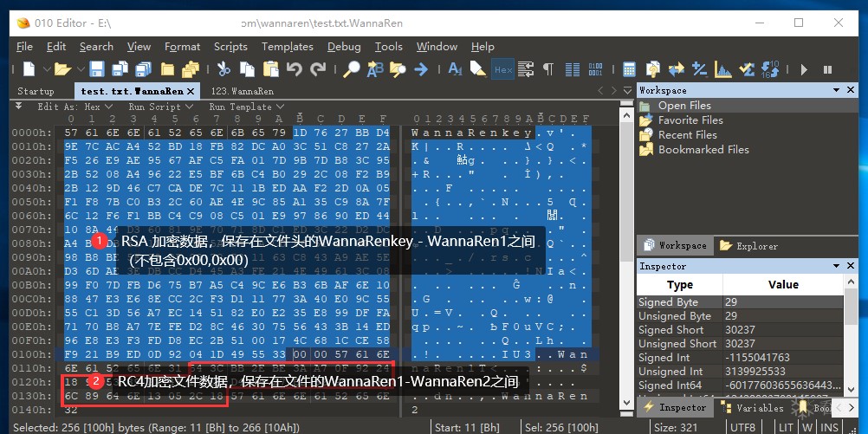The image size is (868, 434).
Task: Open the Histogram chart icon
Action: click(x=723, y=69)
